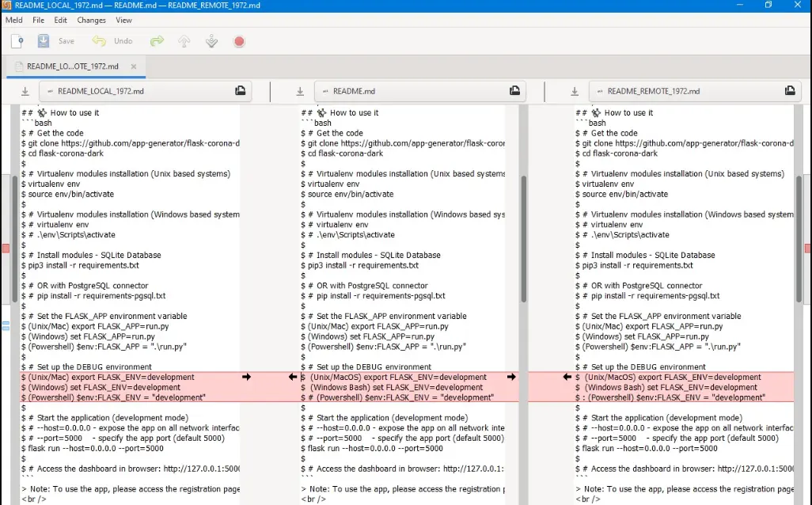The image size is (812, 505).
Task: Click blue change marker in left overview bar
Action: (x=6, y=326)
